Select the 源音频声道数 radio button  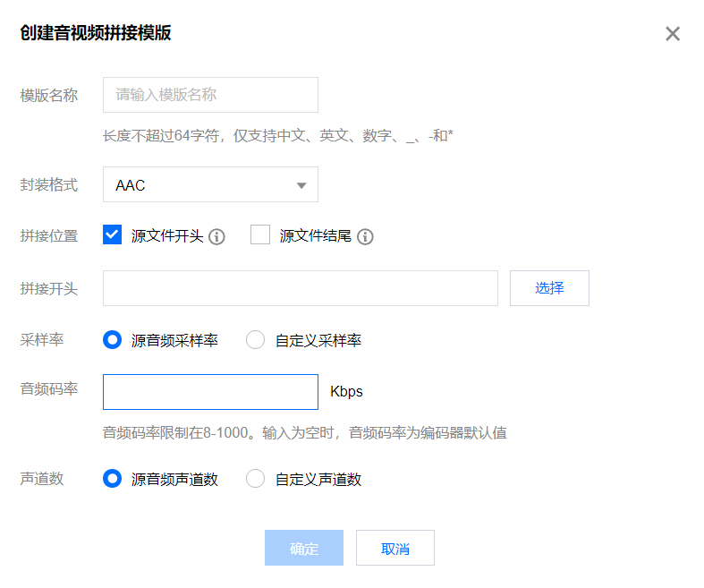point(112,479)
